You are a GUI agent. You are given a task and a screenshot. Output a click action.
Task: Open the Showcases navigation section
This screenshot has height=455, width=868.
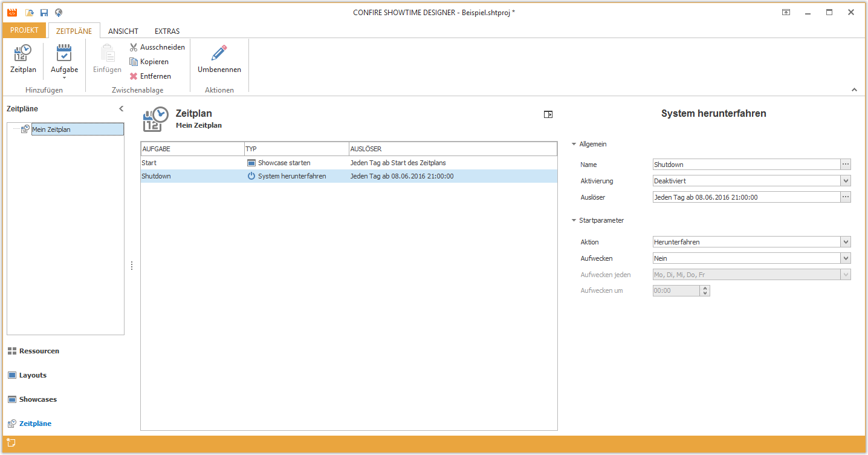point(32,399)
